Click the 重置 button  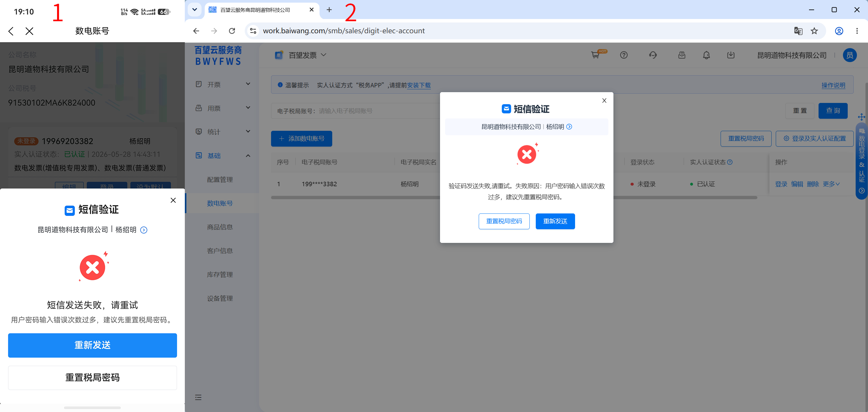pyautogui.click(x=800, y=111)
